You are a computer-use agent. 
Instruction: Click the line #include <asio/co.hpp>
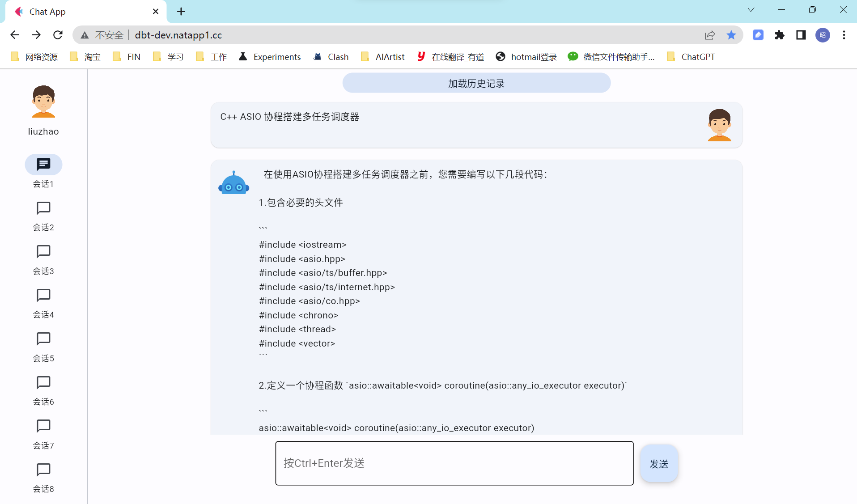coord(310,301)
